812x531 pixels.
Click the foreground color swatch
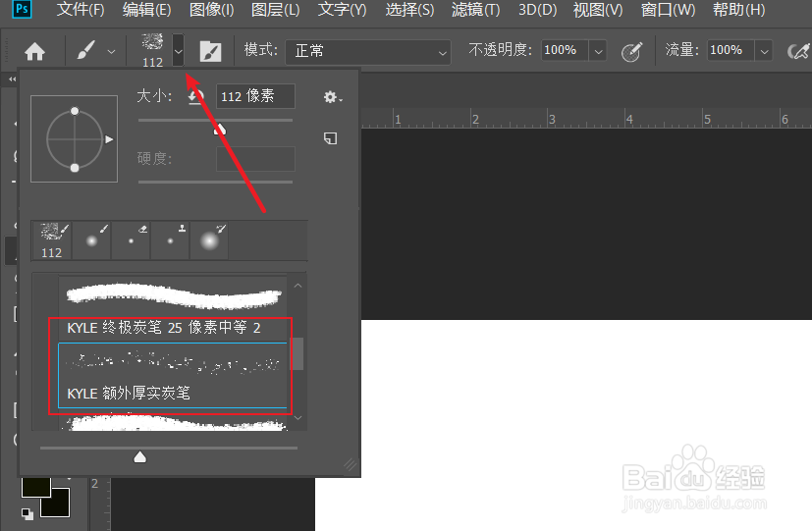click(x=35, y=488)
